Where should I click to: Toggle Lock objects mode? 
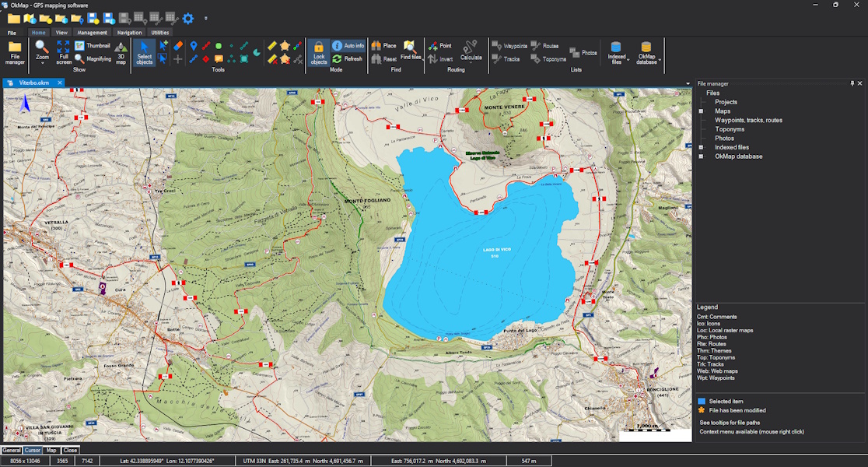(x=318, y=53)
